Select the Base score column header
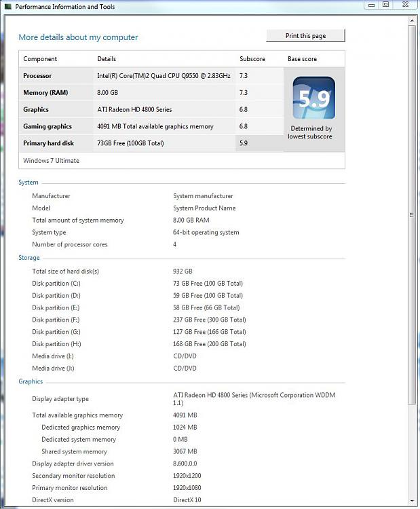The height and width of the screenshot is (509, 420). coord(302,59)
